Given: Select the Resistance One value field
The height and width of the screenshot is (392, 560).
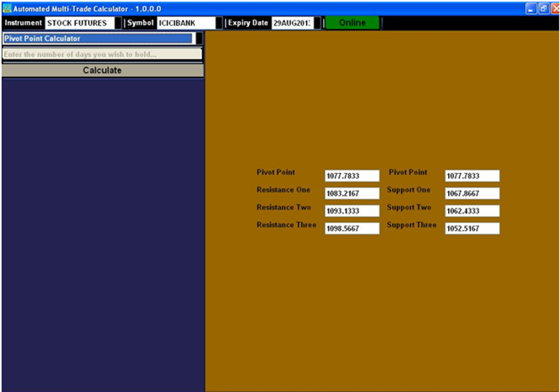Looking at the screenshot, I should tap(352, 193).
